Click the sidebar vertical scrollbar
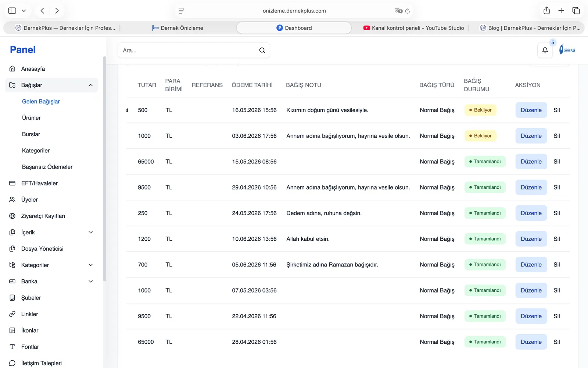 (104, 169)
